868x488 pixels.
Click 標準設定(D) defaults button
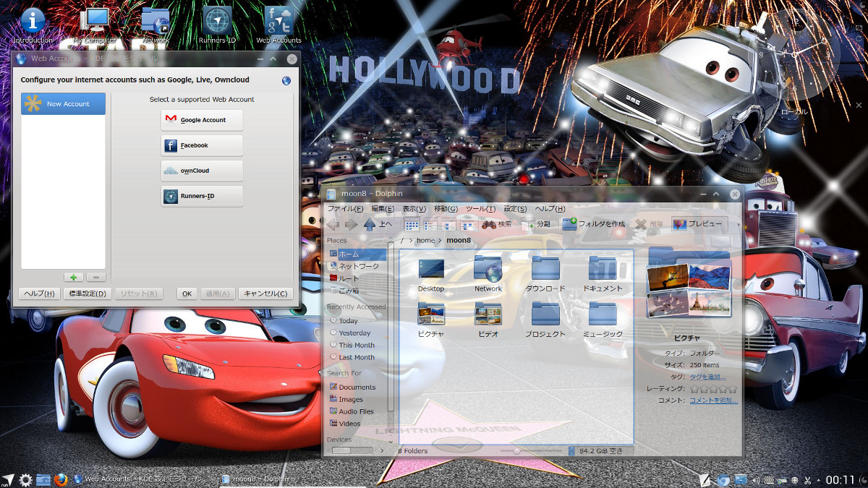click(87, 294)
